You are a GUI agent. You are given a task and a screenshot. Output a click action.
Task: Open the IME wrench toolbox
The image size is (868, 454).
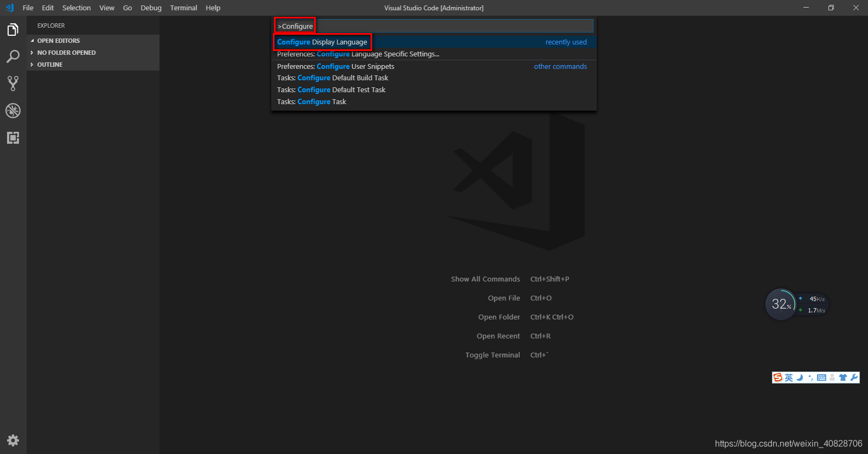854,378
